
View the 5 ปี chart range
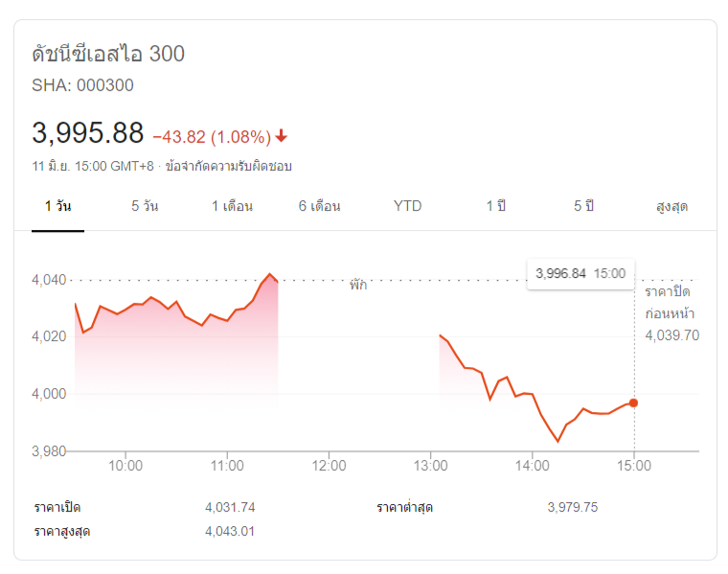point(584,206)
